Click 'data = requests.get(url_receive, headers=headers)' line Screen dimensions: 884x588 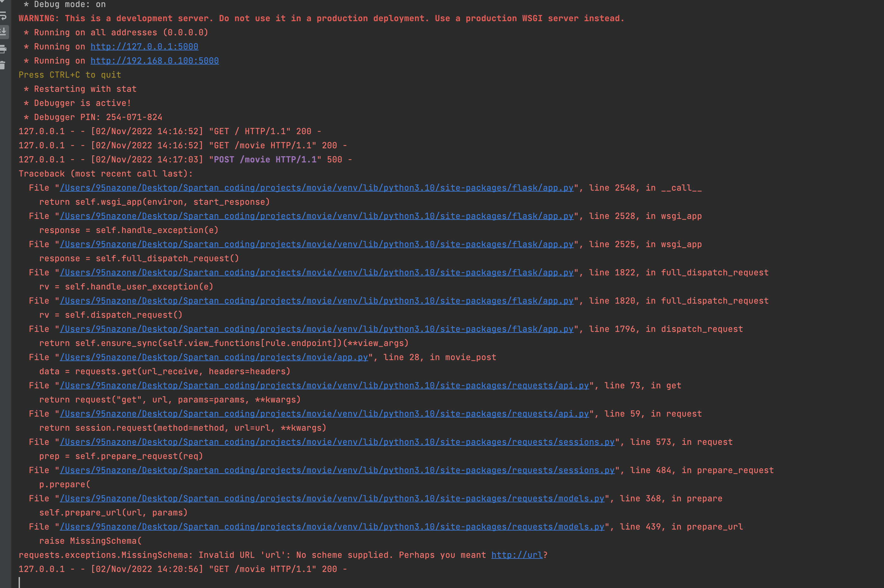point(165,372)
